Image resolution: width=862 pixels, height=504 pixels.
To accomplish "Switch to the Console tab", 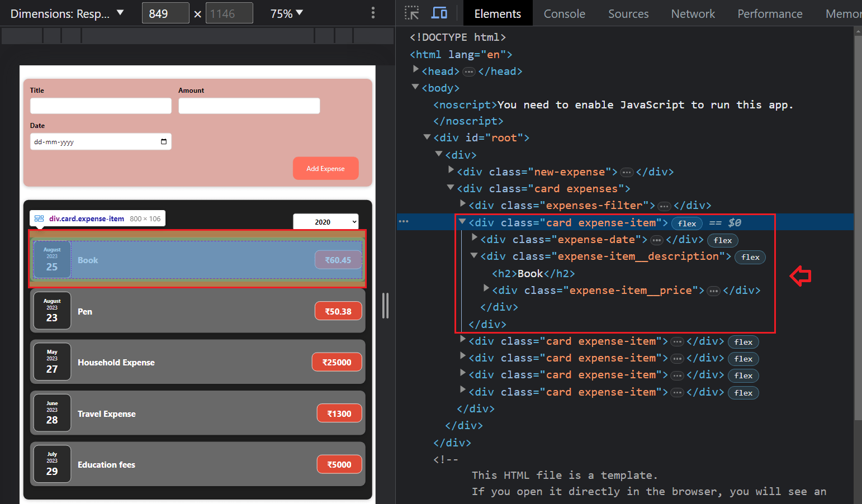I will click(x=563, y=13).
